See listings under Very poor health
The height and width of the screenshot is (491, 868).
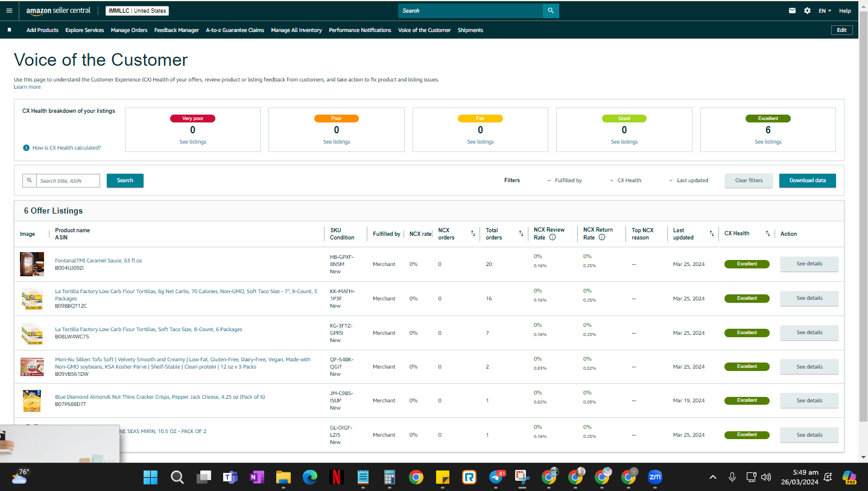193,142
